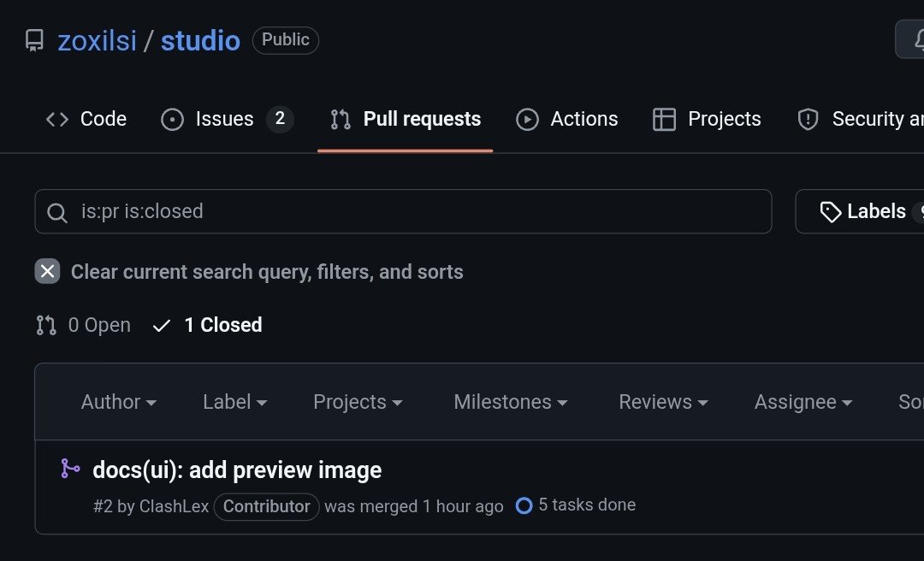The image size is (924, 561).
Task: Open the Sort dropdown
Action: pyautogui.click(x=910, y=402)
